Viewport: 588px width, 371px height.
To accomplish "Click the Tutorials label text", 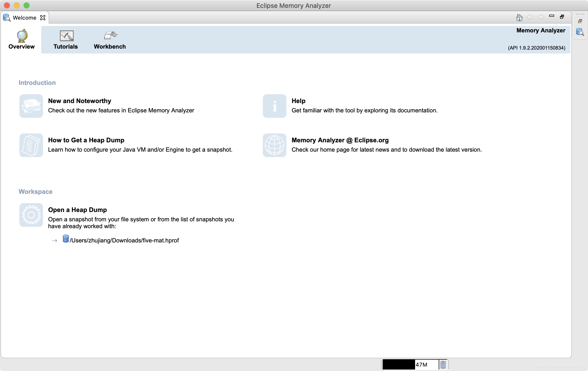I will [66, 47].
